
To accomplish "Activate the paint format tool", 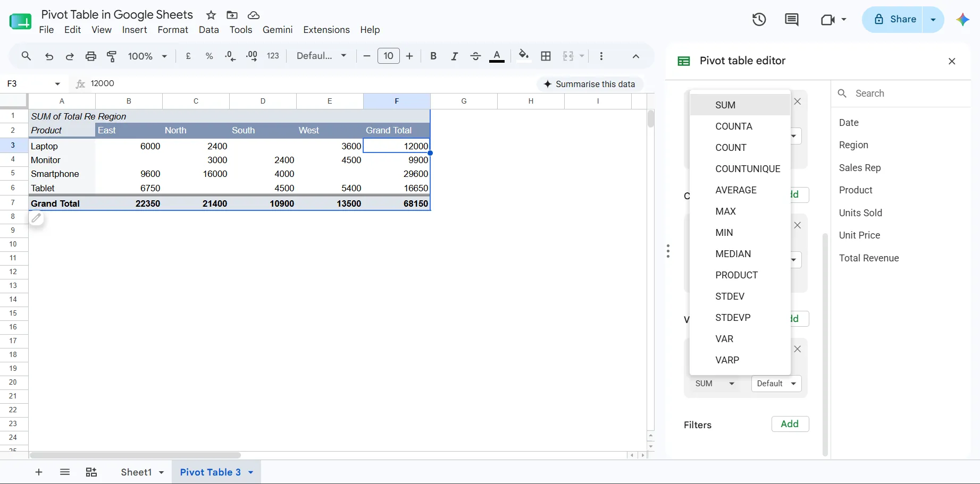I will 112,56.
